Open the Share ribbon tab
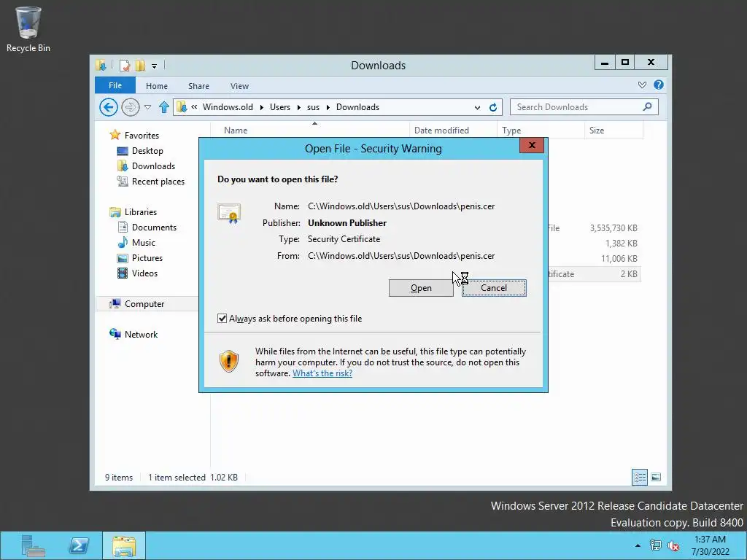 [198, 86]
